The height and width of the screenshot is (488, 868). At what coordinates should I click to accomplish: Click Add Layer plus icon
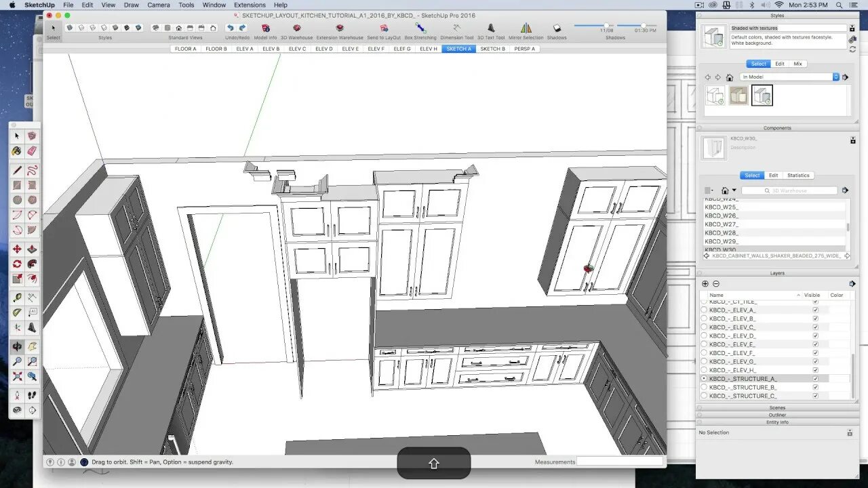[x=705, y=283]
